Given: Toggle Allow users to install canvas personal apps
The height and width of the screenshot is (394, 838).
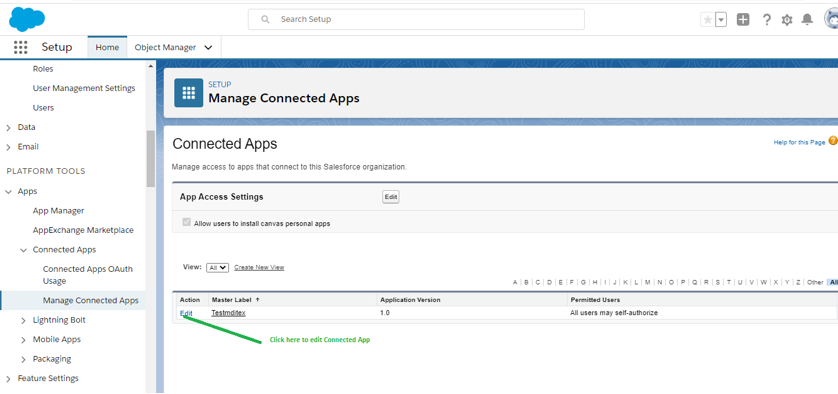Looking at the screenshot, I should coord(187,222).
